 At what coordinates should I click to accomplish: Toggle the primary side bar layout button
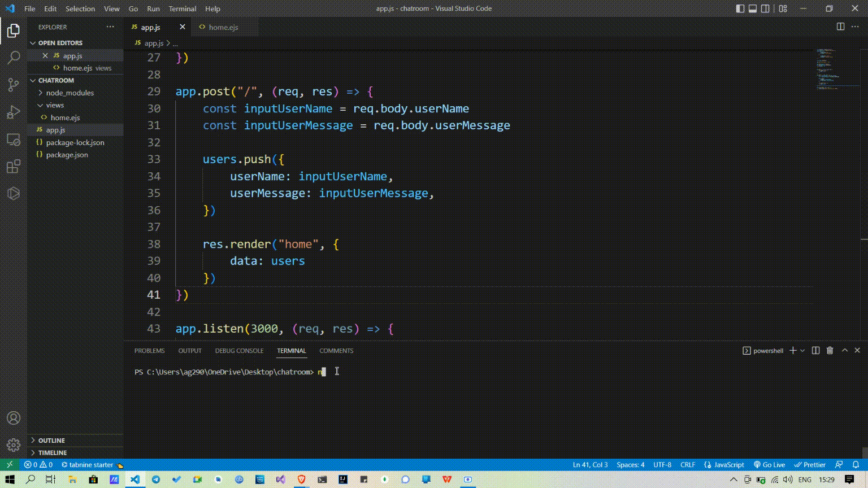[740, 8]
